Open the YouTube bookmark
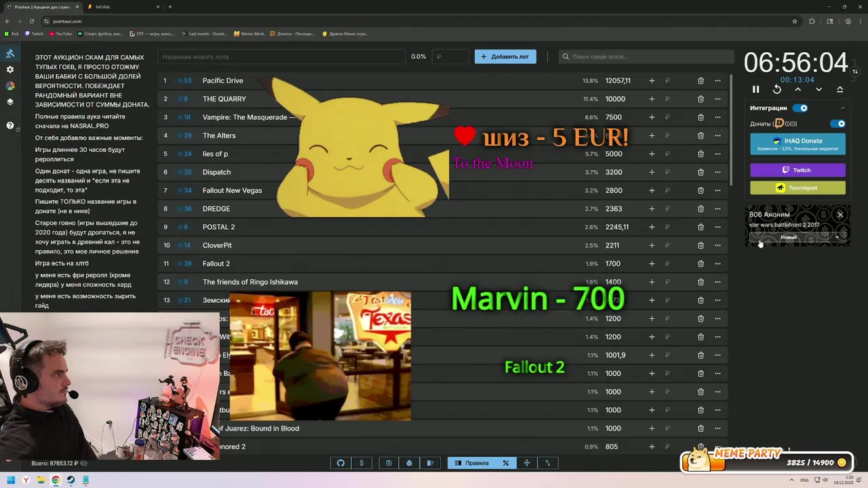Viewport: 868px width, 488px height. (x=60, y=33)
